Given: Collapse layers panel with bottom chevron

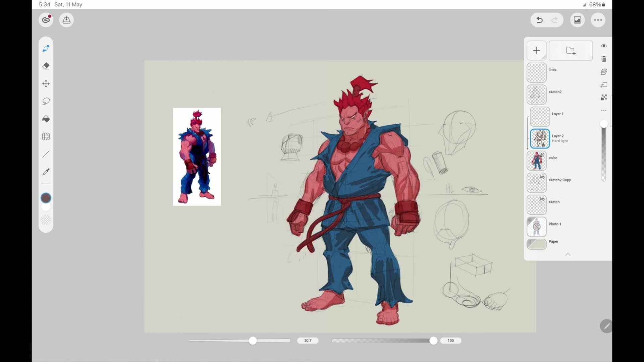Looking at the screenshot, I should 568,254.
